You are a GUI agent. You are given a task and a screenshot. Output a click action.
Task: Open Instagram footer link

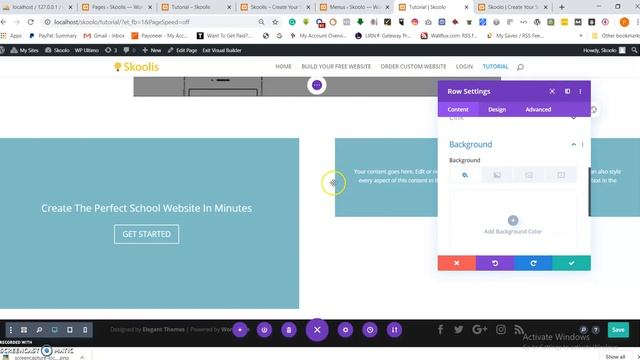pos(501,329)
